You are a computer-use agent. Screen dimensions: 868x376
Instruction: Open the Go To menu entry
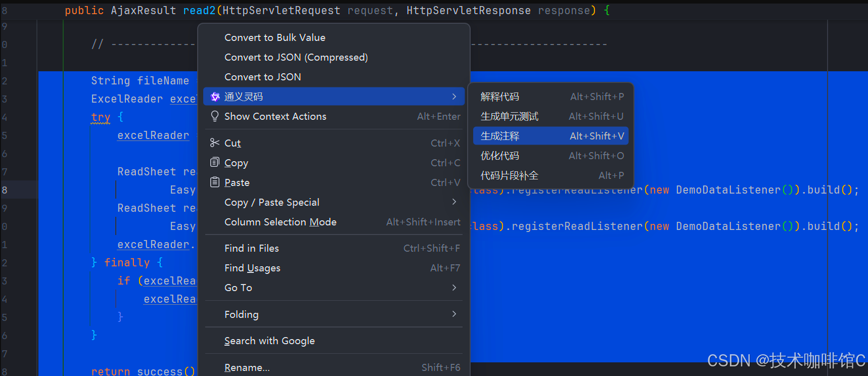tap(334, 288)
